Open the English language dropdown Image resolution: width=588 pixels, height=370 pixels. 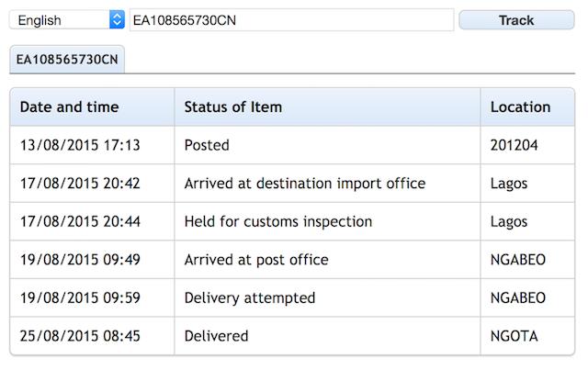[66, 20]
